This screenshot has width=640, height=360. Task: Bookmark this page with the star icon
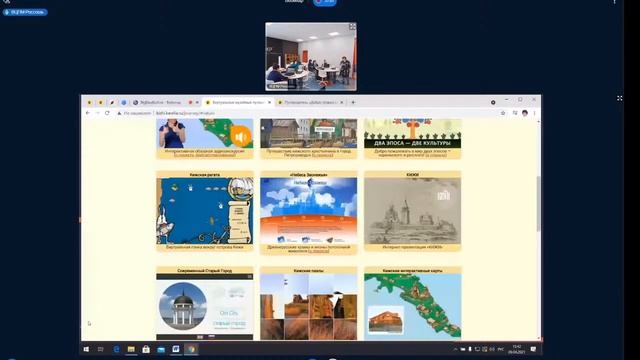point(503,113)
